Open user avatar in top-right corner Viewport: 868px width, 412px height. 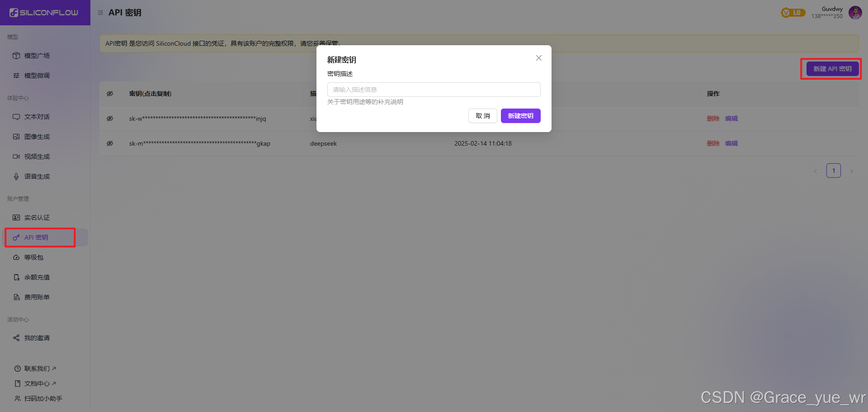point(855,13)
